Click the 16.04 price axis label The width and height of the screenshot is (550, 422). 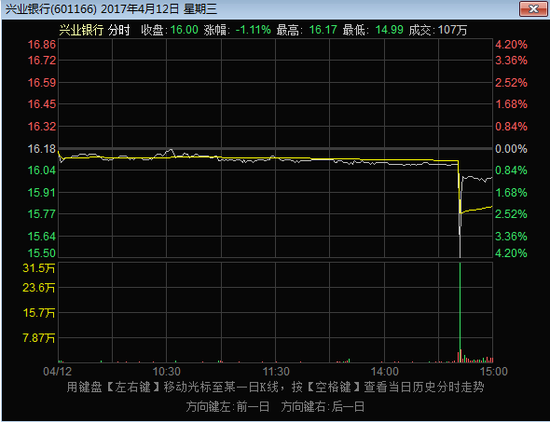(x=42, y=170)
